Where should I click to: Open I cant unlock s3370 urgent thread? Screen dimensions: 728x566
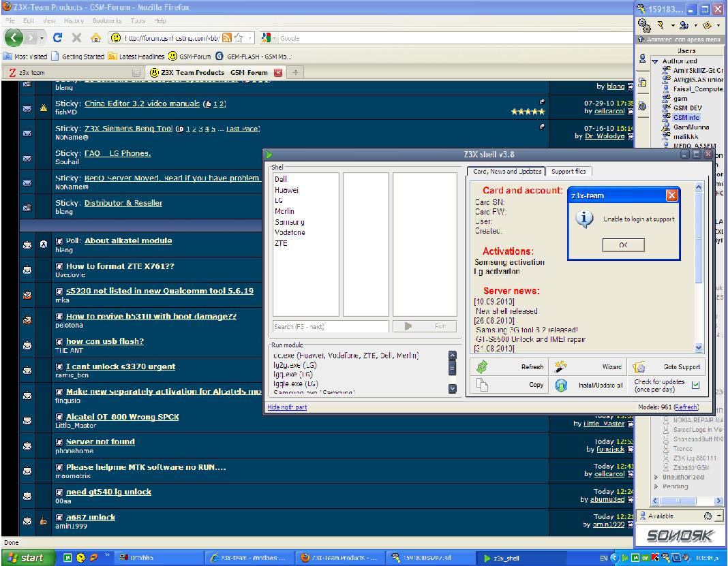coord(121,366)
